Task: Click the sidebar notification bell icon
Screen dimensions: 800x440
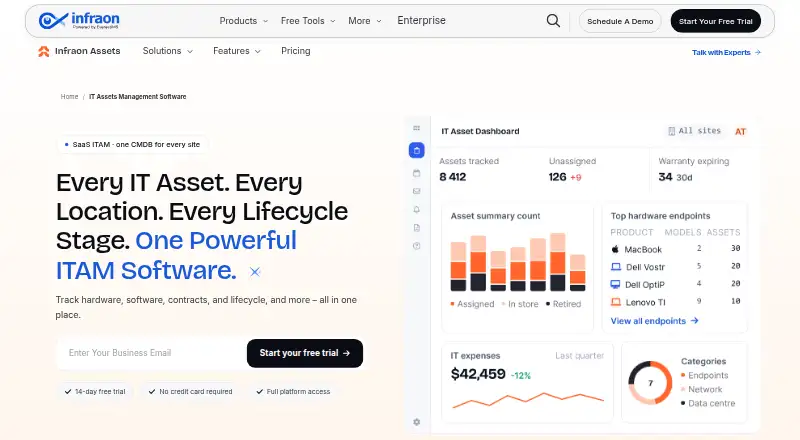Action: 417,209
